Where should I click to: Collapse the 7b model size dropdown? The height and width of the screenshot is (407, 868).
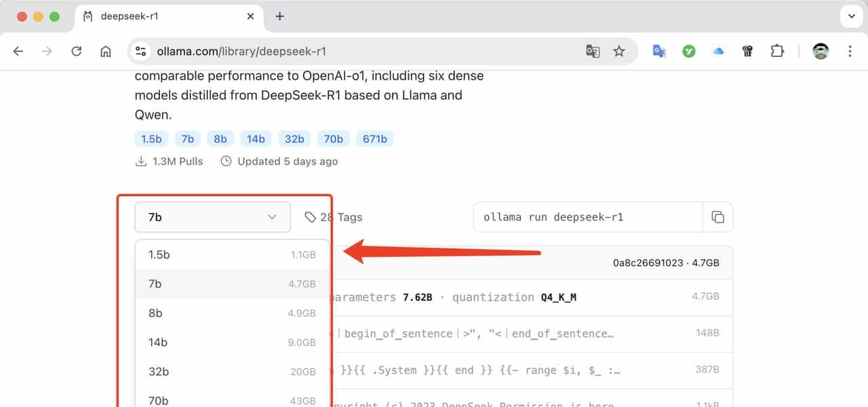(x=212, y=217)
